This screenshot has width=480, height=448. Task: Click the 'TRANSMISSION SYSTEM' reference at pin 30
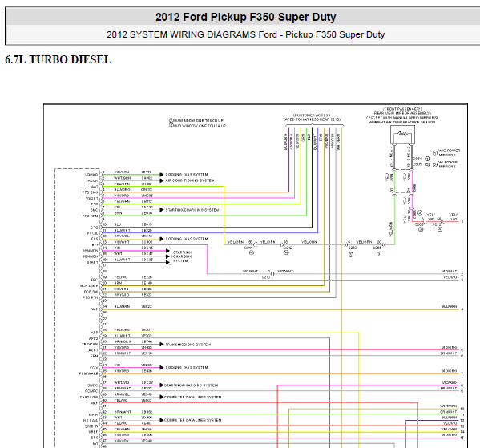(188, 344)
